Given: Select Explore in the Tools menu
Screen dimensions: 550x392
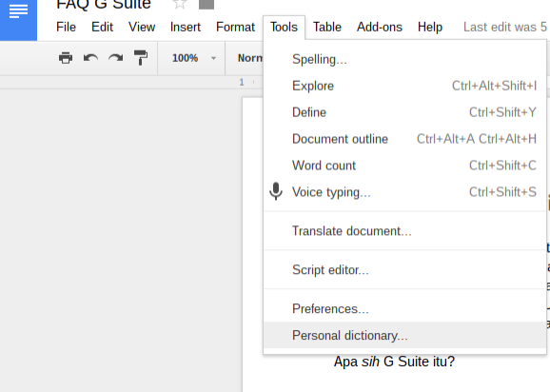Looking at the screenshot, I should (404, 86).
